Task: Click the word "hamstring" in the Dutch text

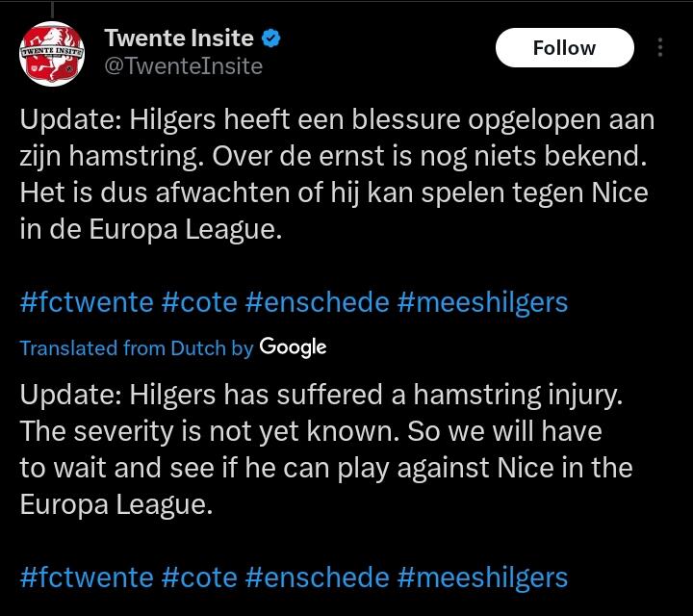Action: tap(124, 158)
